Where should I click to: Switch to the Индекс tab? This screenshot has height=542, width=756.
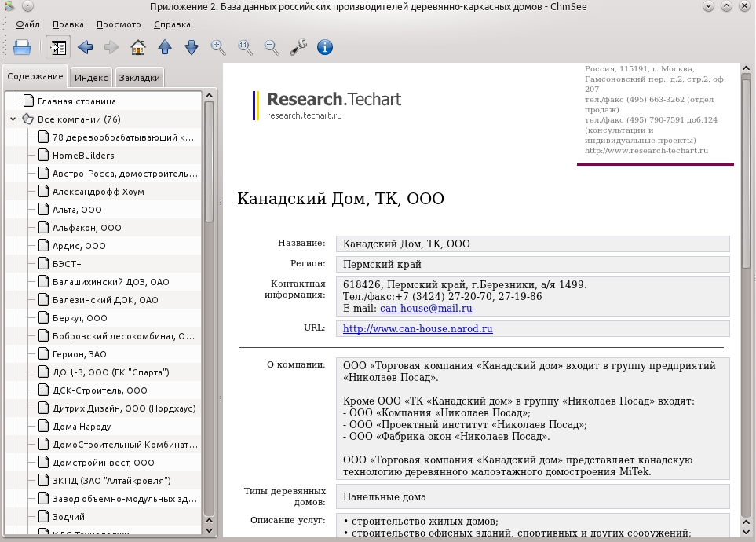(91, 78)
